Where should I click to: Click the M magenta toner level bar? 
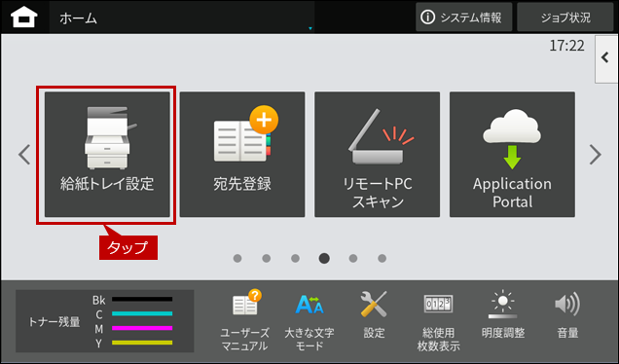(x=142, y=328)
